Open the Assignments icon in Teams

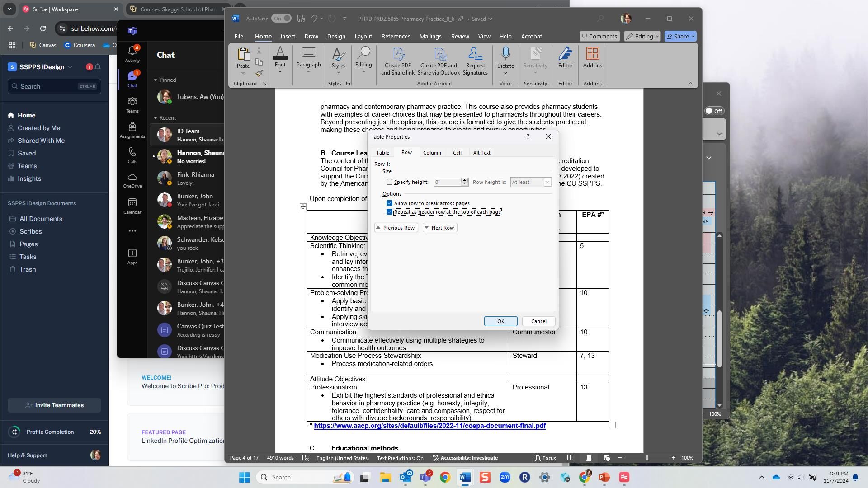(132, 130)
